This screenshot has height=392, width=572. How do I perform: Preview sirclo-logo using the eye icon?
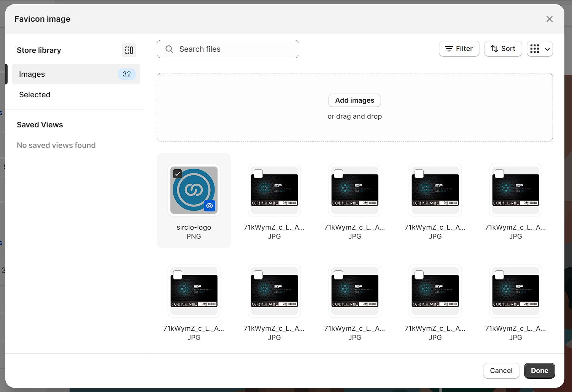tap(210, 206)
